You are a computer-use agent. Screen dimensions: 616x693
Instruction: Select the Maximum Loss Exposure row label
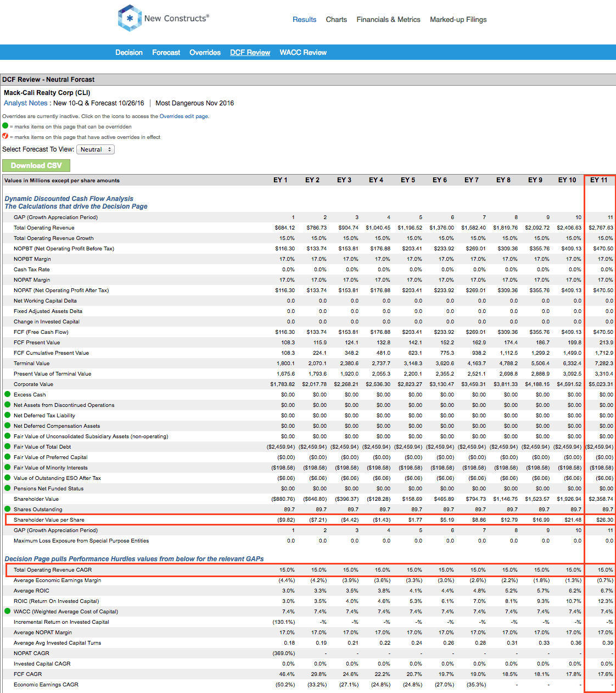pyautogui.click(x=81, y=540)
